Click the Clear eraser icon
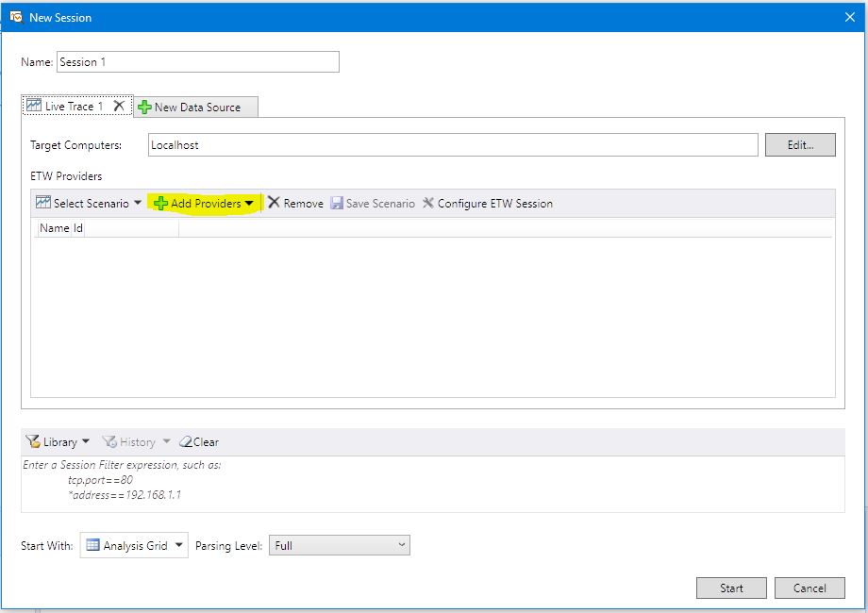The height and width of the screenshot is (613, 868). (x=186, y=441)
